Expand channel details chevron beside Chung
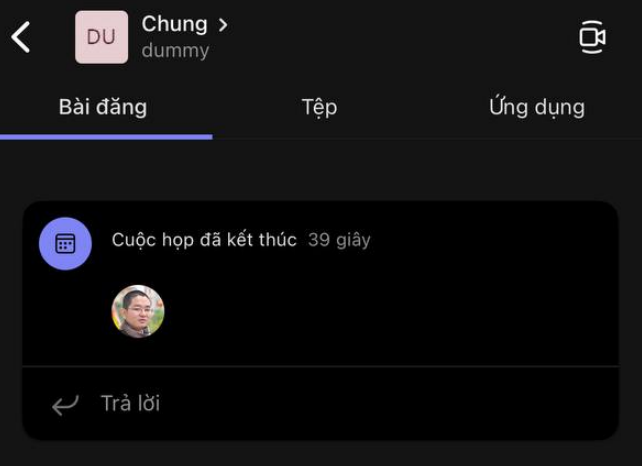 (223, 24)
